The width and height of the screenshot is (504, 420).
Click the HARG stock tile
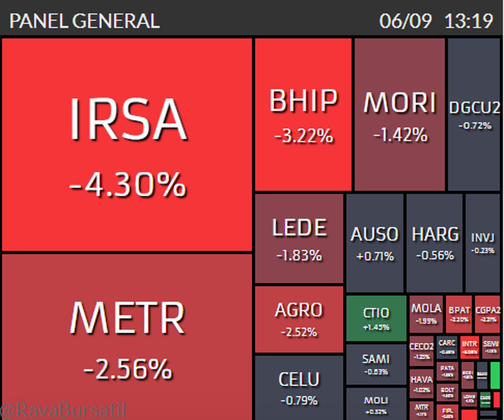click(435, 243)
